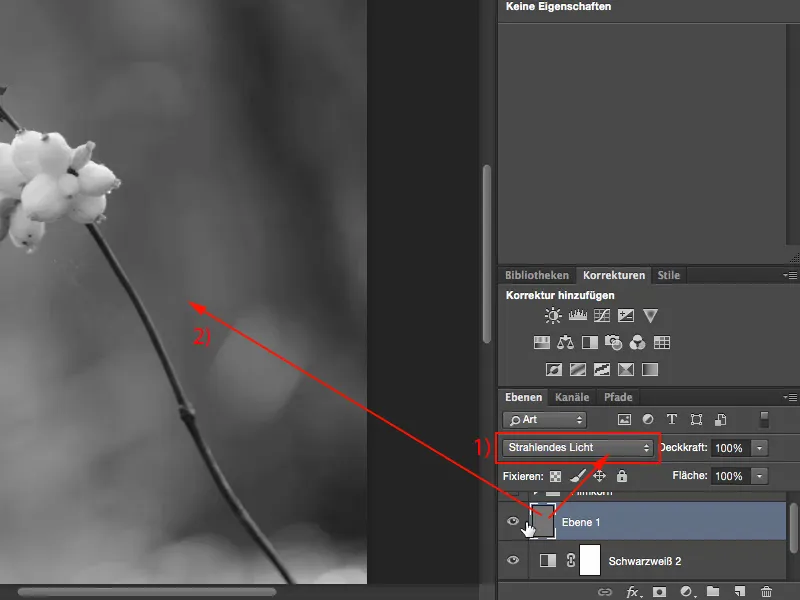Click the Ebene 1 layer thumbnail
This screenshot has width=800, height=600.
543,521
